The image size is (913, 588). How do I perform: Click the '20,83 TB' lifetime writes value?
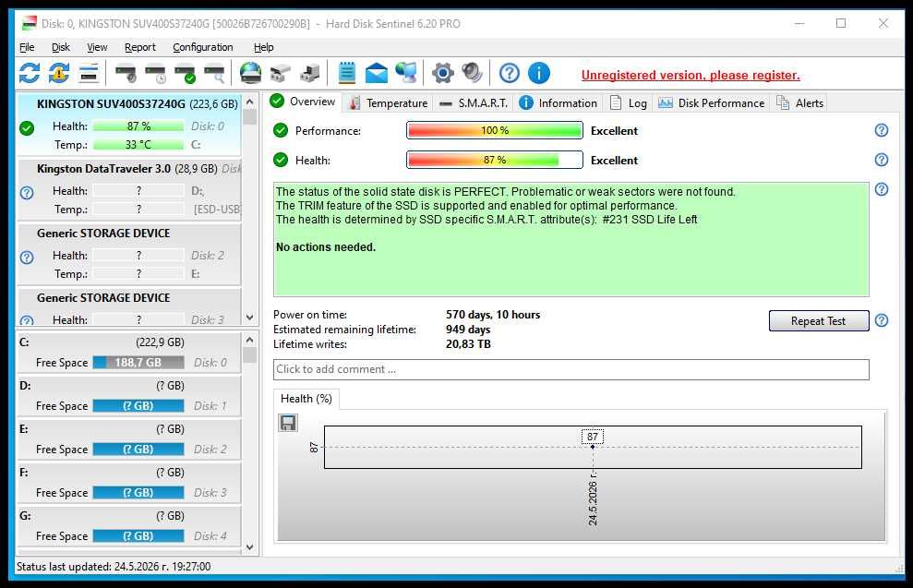click(468, 344)
